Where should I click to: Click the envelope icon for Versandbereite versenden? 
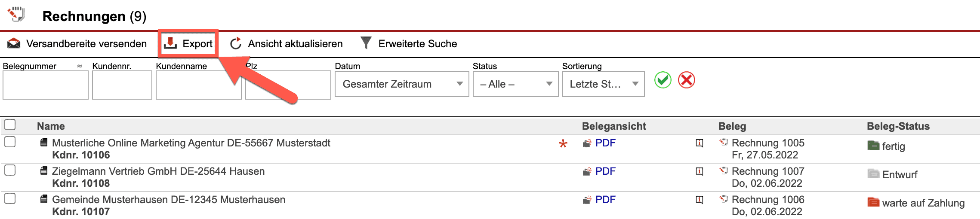[x=14, y=43]
